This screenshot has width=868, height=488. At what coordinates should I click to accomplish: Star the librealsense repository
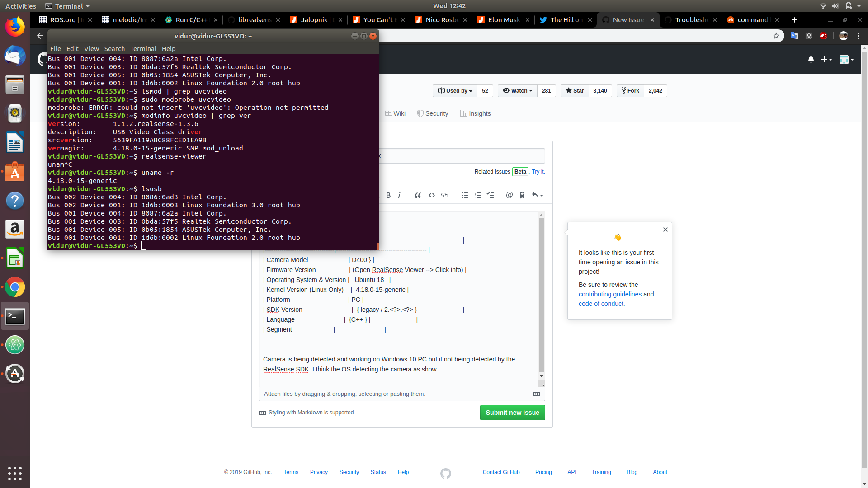tap(574, 90)
